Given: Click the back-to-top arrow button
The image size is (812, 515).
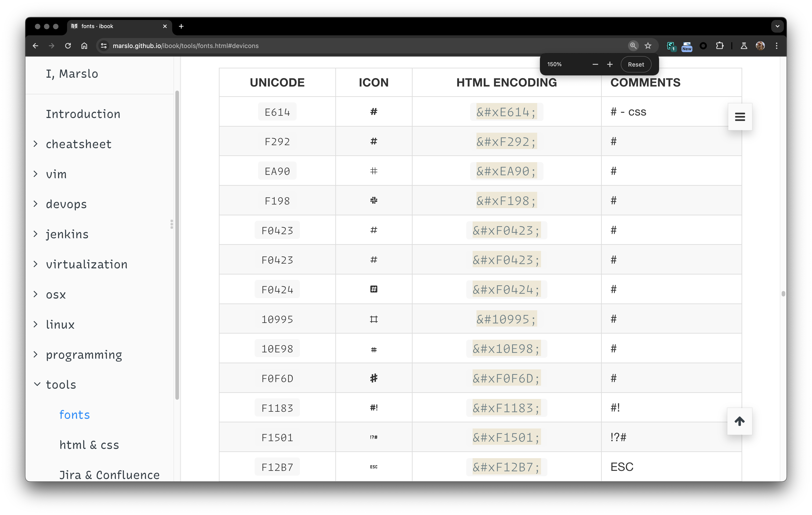Looking at the screenshot, I should (739, 421).
